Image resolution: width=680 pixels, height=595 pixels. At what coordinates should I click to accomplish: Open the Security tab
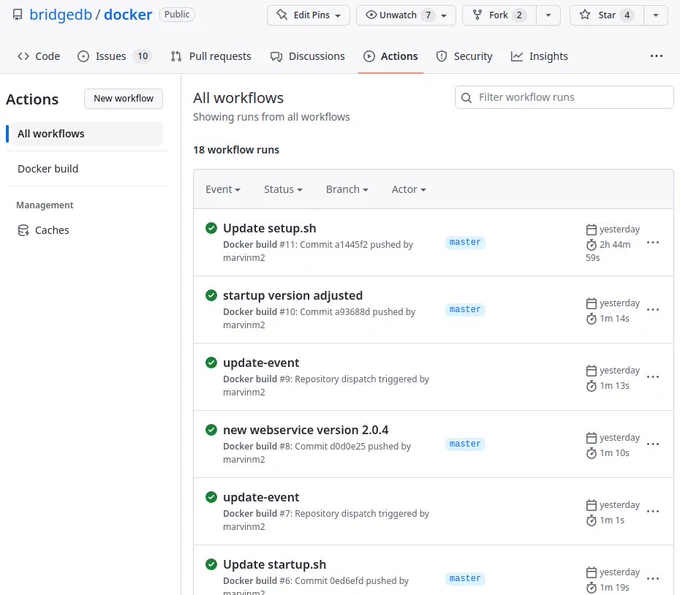(x=464, y=56)
